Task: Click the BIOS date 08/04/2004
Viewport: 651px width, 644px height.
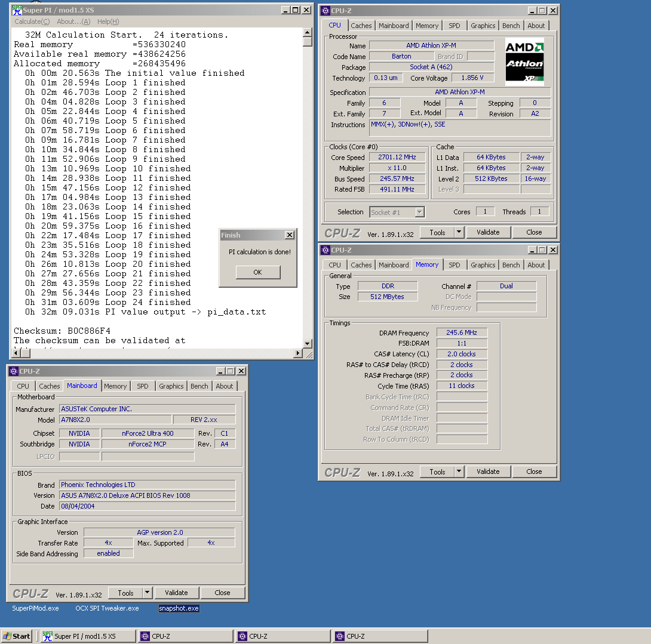Action: pos(148,507)
